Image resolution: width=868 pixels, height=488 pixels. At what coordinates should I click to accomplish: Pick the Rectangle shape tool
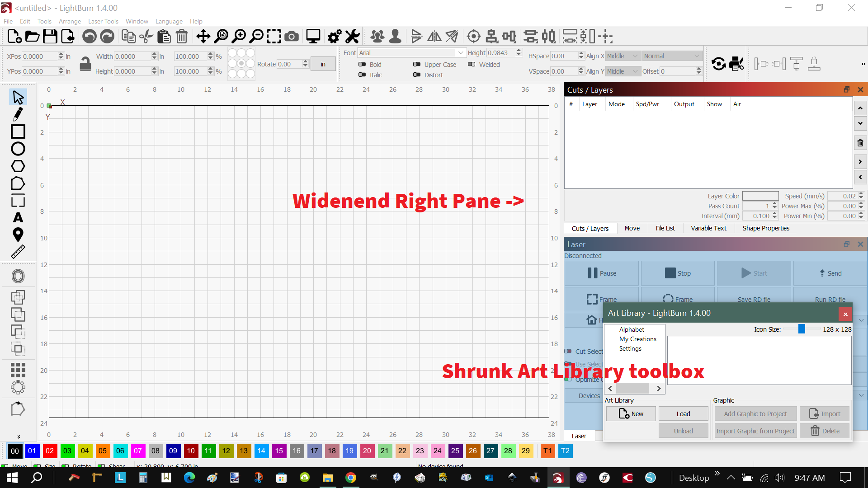pyautogui.click(x=18, y=131)
